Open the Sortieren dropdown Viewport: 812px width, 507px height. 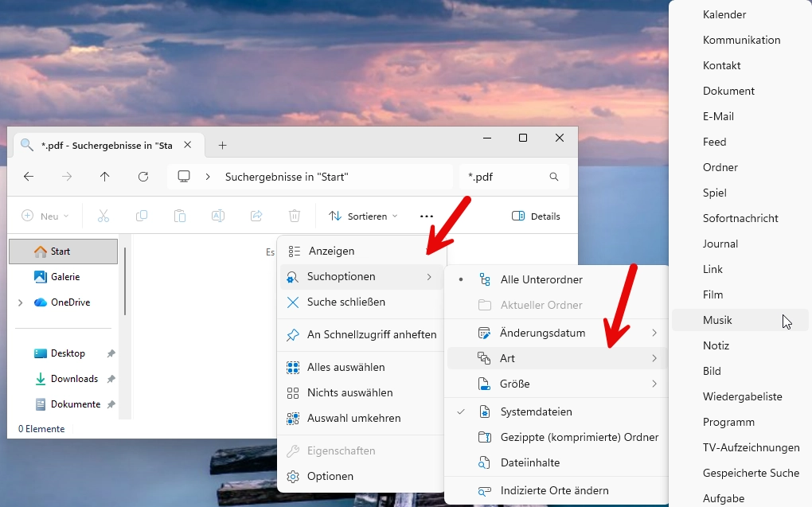point(362,216)
